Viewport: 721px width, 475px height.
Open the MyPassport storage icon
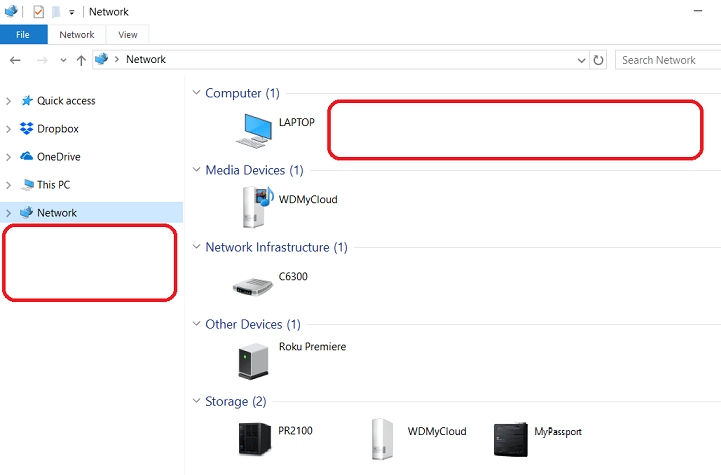(510, 440)
